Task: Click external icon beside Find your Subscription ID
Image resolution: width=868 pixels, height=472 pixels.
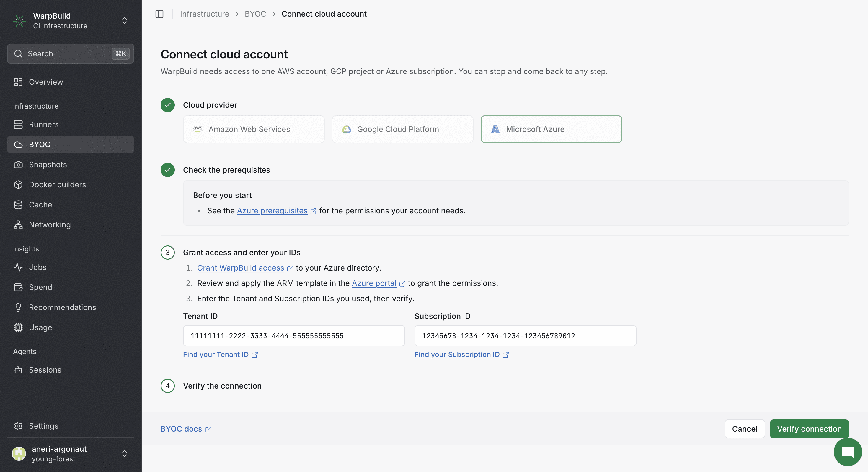Action: pos(505,355)
